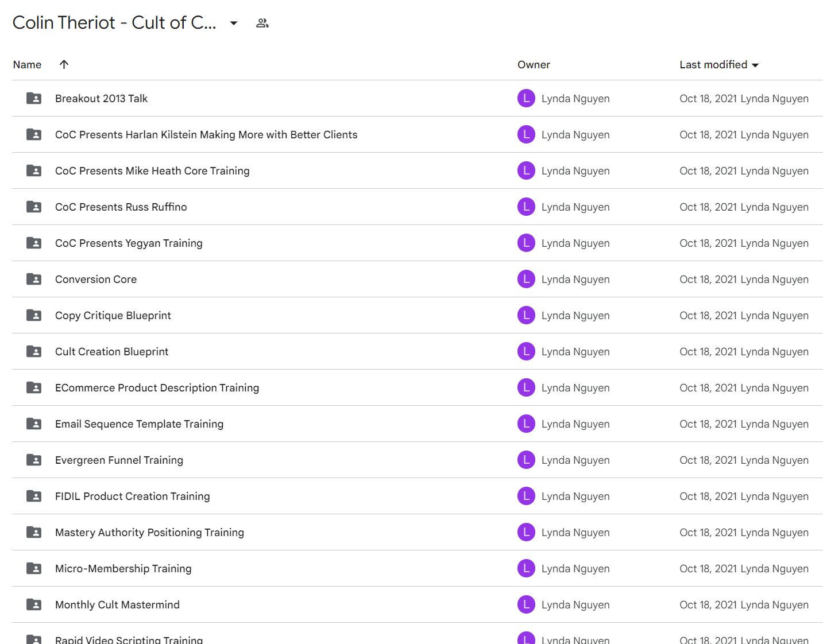Click modified date in Monthly Cult Mastermind row
This screenshot has width=823, height=644.
pos(744,605)
